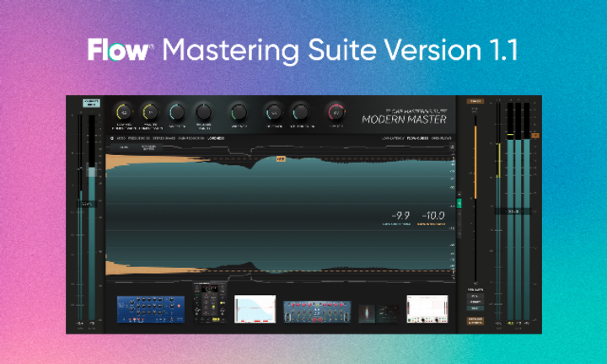
Task: Open the white frequency-curve plugin thumbnail
Action: coord(255,309)
